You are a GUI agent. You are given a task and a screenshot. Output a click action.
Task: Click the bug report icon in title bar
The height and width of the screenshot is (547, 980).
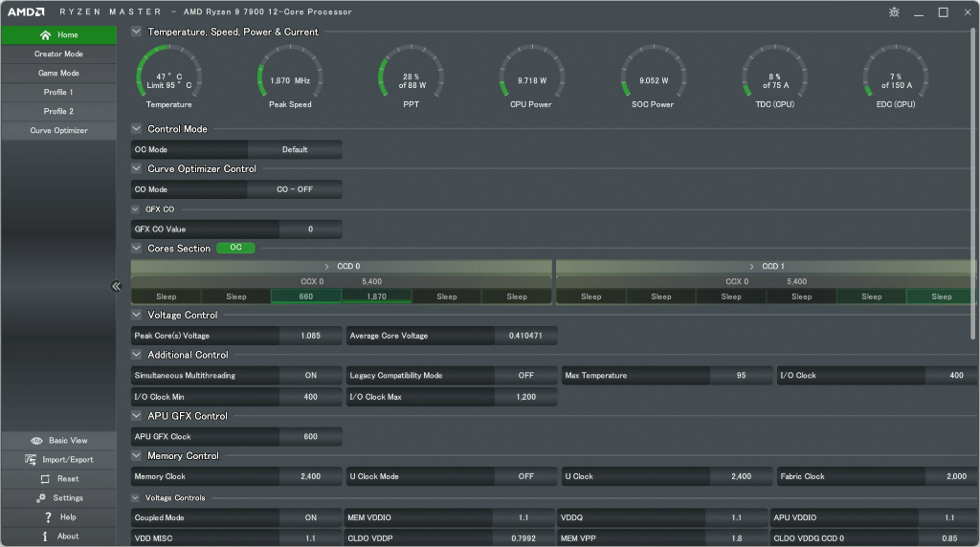click(894, 11)
